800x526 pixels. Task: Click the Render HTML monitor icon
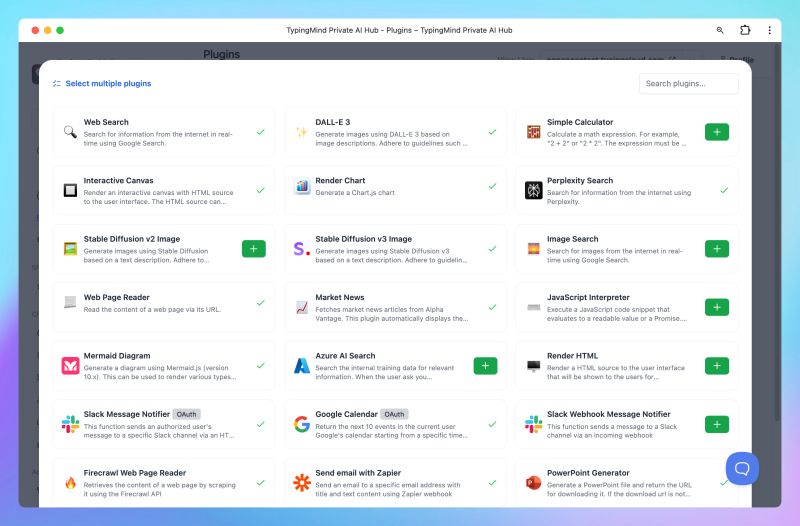[x=534, y=366]
